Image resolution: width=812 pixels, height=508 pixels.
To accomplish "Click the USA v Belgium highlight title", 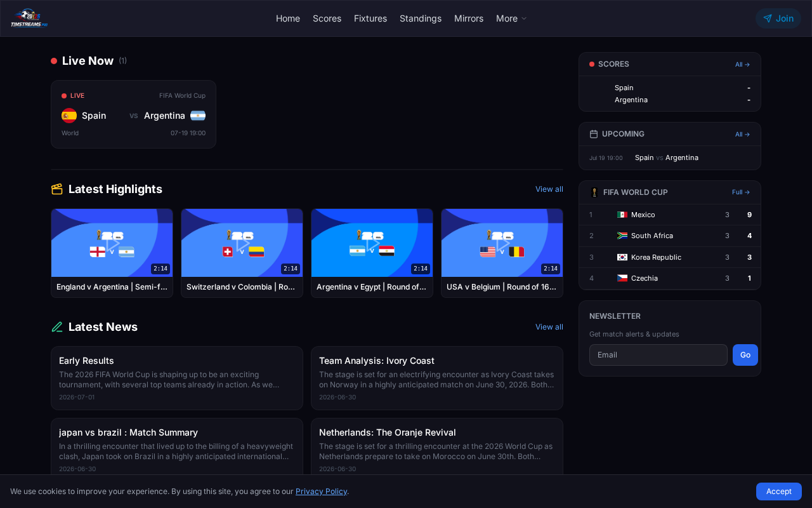I will pyautogui.click(x=502, y=287).
